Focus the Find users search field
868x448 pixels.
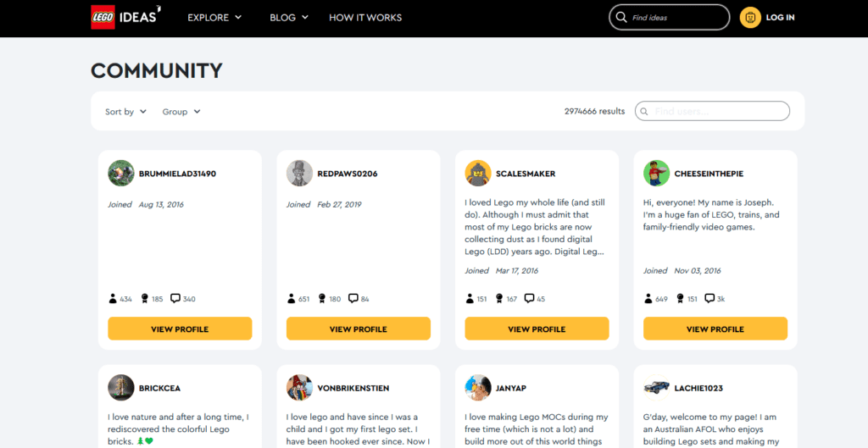tap(719, 111)
